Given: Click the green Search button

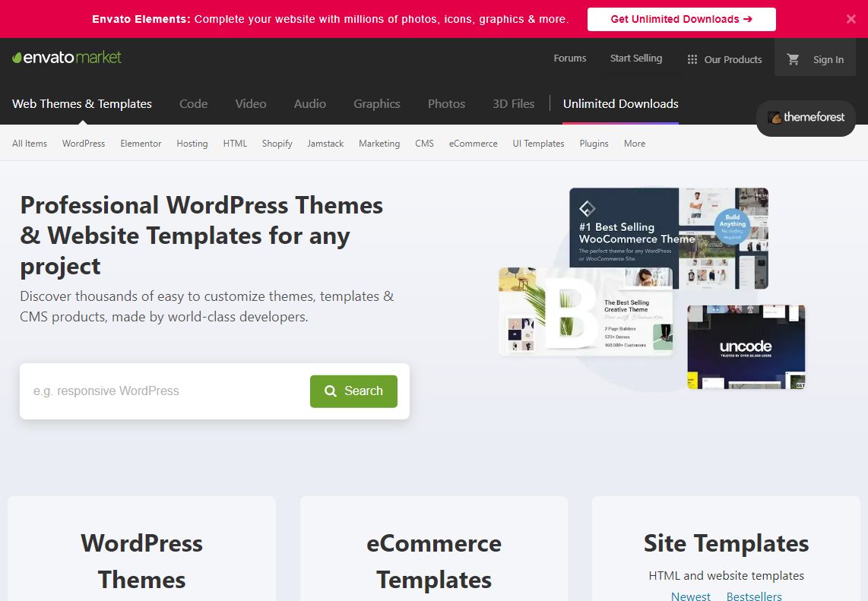Looking at the screenshot, I should coord(353,391).
